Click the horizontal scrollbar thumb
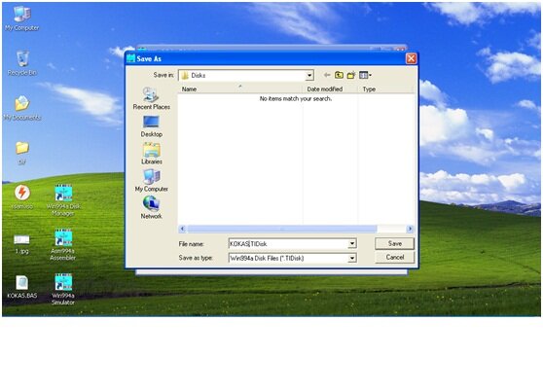This screenshot has height=392, width=543. point(282,229)
